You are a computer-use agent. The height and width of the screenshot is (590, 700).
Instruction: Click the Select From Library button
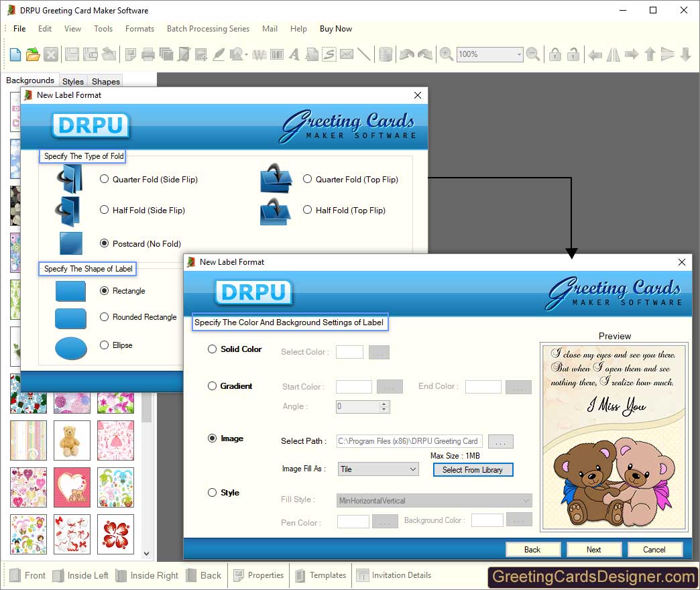pos(473,470)
